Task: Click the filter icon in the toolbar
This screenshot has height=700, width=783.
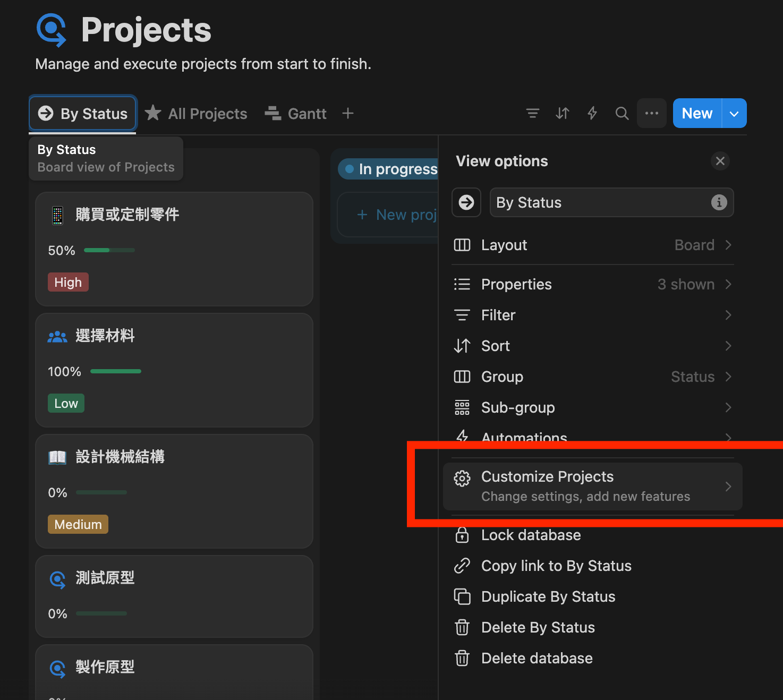Action: 532,113
